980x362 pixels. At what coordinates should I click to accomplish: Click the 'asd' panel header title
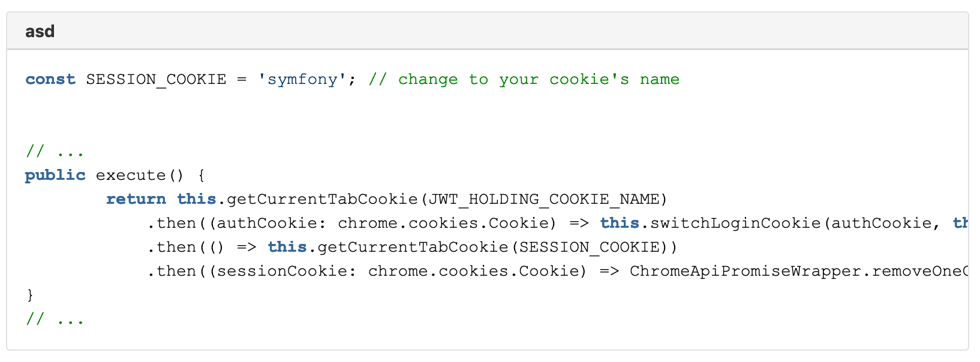40,31
